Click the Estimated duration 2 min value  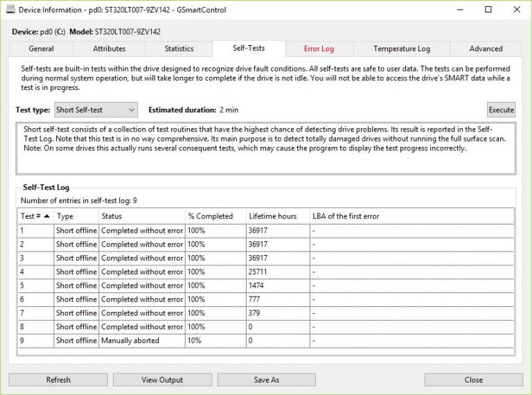[229, 109]
